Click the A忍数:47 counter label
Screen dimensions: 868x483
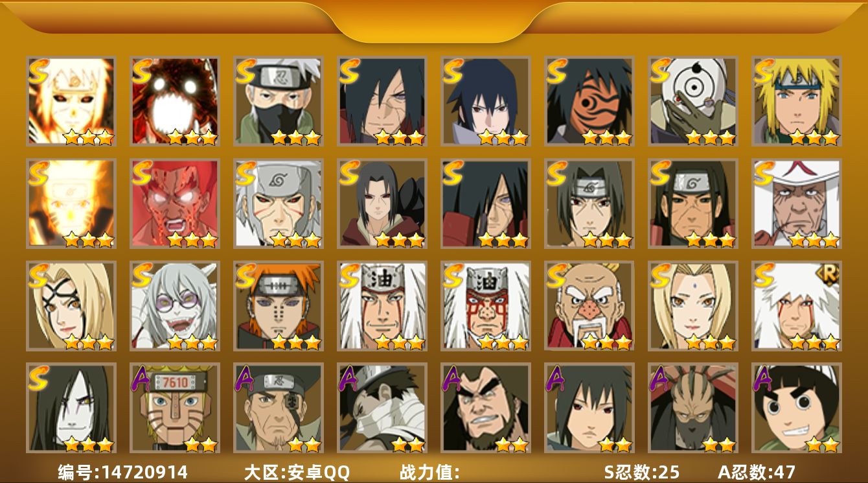[x=757, y=472]
